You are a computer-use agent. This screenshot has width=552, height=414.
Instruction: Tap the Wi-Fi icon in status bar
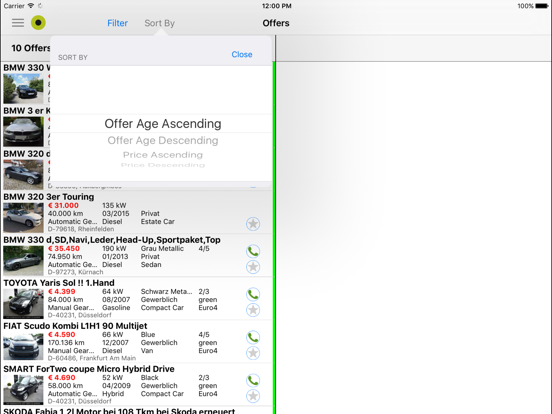tap(31, 6)
